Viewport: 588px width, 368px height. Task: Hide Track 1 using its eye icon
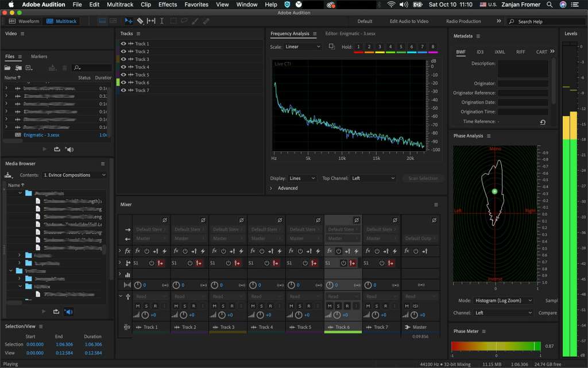click(123, 44)
